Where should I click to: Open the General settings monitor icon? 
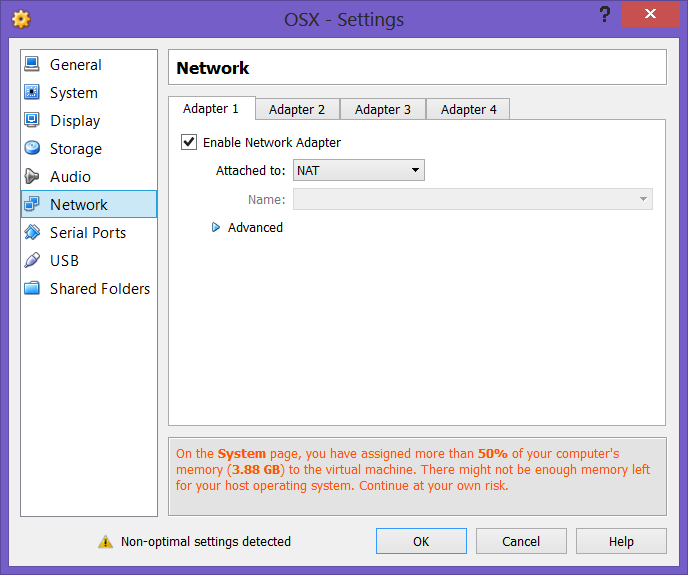coord(32,64)
